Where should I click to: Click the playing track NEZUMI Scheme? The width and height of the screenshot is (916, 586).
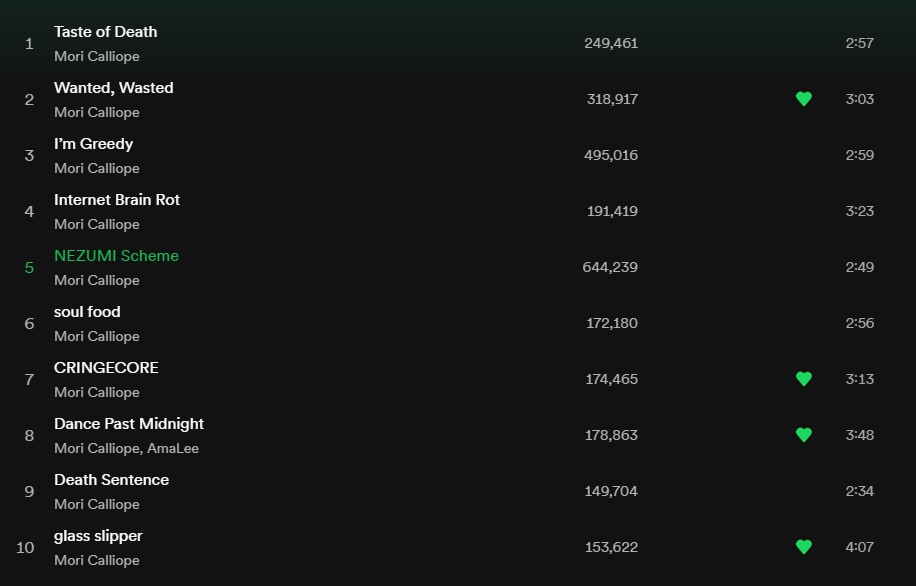click(116, 256)
